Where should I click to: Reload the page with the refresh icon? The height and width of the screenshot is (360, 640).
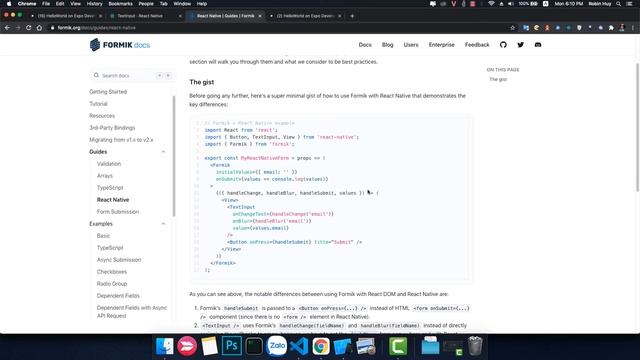pos(29,28)
